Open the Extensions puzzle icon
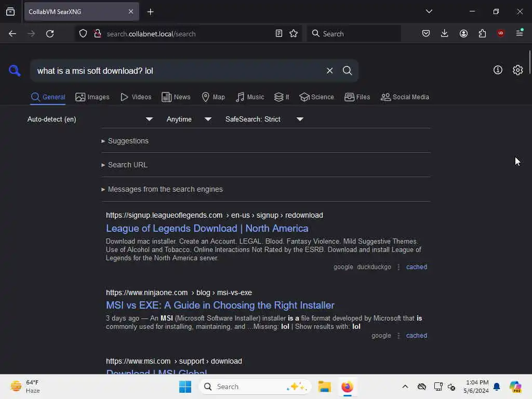 pos(482,33)
